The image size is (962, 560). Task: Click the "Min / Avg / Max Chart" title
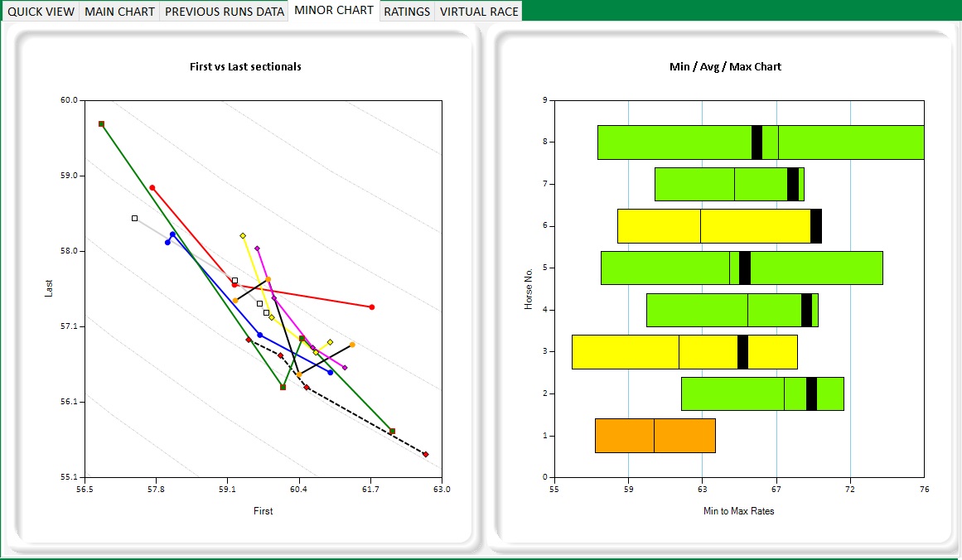pyautogui.click(x=725, y=66)
